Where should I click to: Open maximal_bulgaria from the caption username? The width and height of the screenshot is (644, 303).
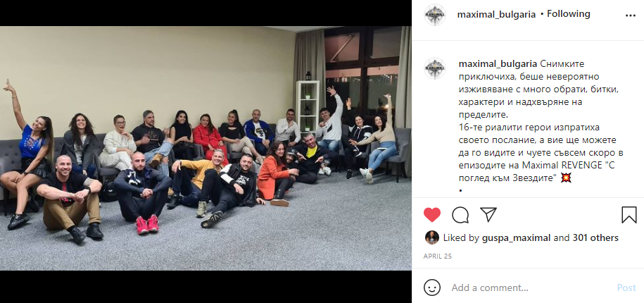pos(497,63)
